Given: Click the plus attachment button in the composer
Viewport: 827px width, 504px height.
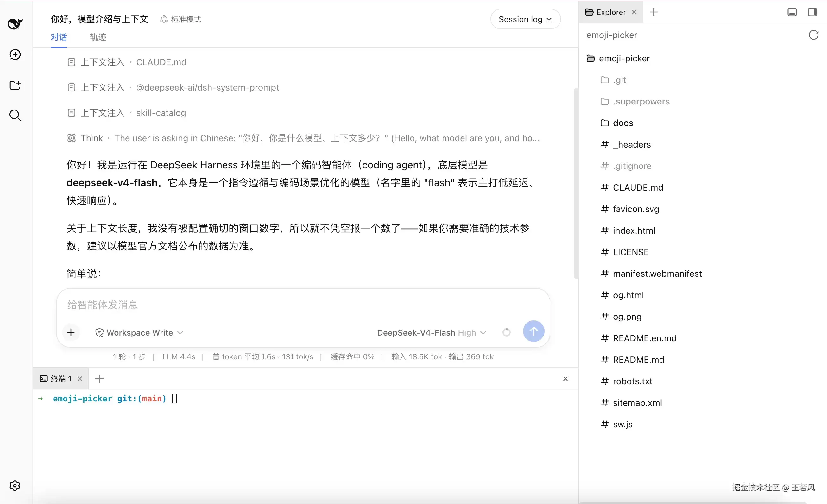Looking at the screenshot, I should [71, 332].
